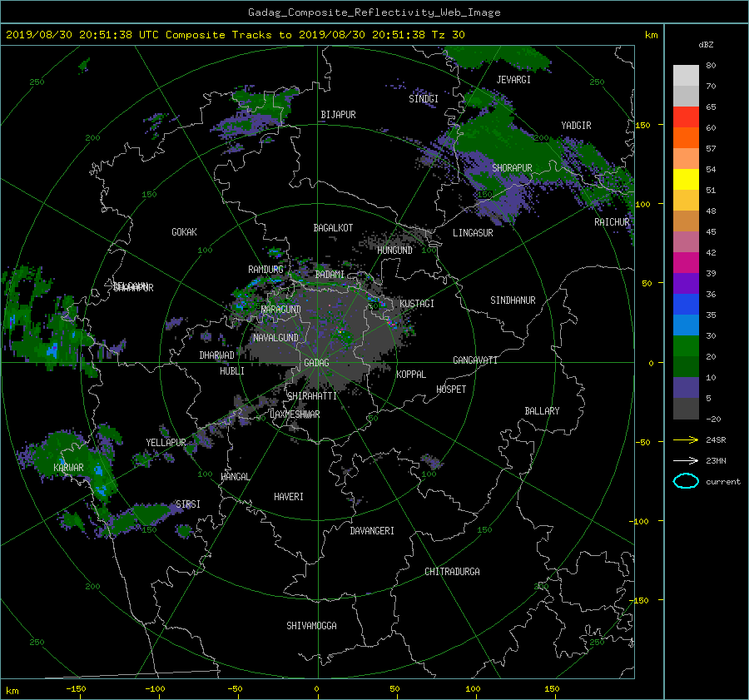Click the SINDHANUR city label
The height and width of the screenshot is (700, 749).
[x=513, y=300]
